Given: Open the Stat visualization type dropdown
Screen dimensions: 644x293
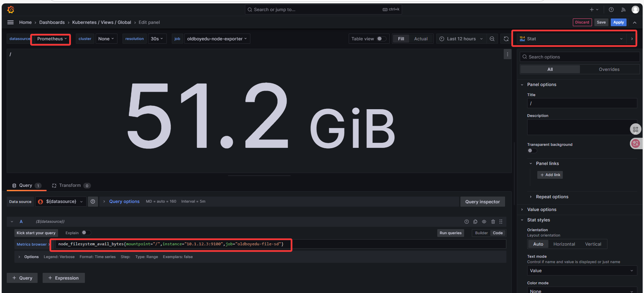Looking at the screenshot, I should pos(571,39).
